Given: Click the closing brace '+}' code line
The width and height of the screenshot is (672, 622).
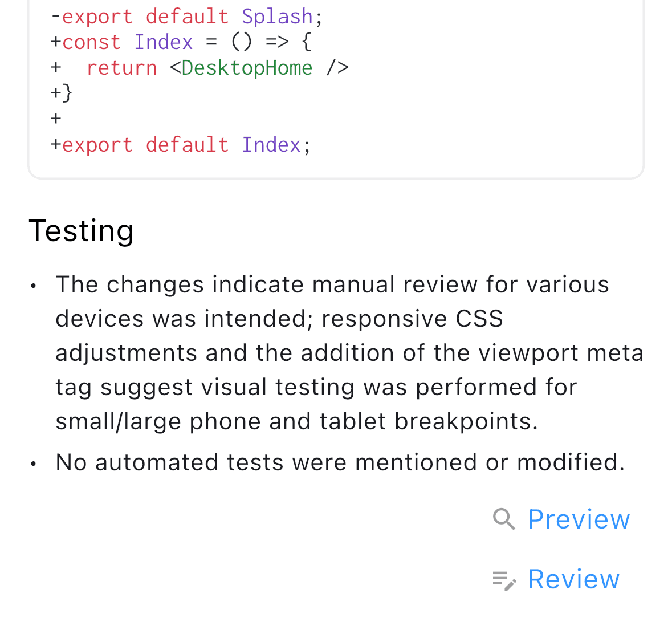Looking at the screenshot, I should point(62,93).
